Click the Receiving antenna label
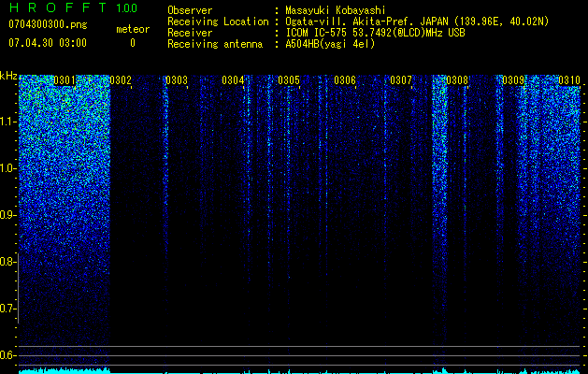The height and width of the screenshot is (374, 588). 215,44
